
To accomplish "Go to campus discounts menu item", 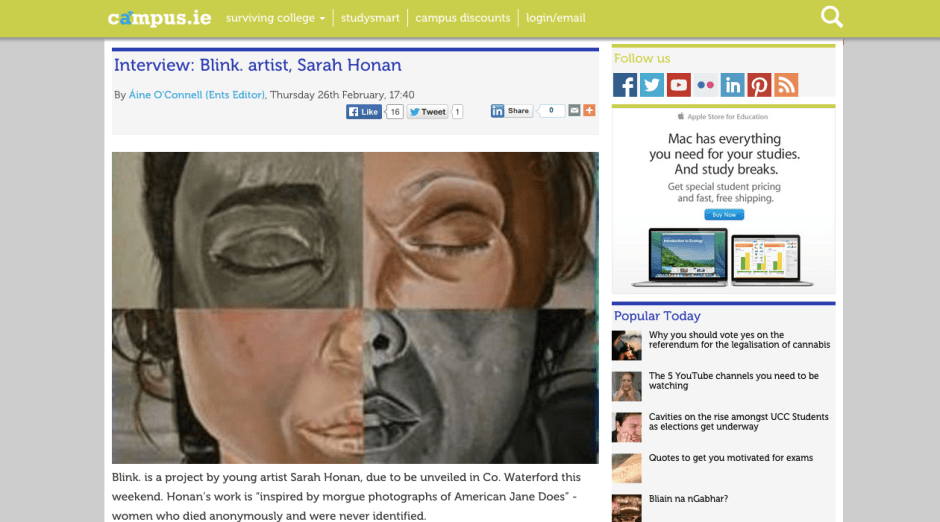I will [x=462, y=18].
